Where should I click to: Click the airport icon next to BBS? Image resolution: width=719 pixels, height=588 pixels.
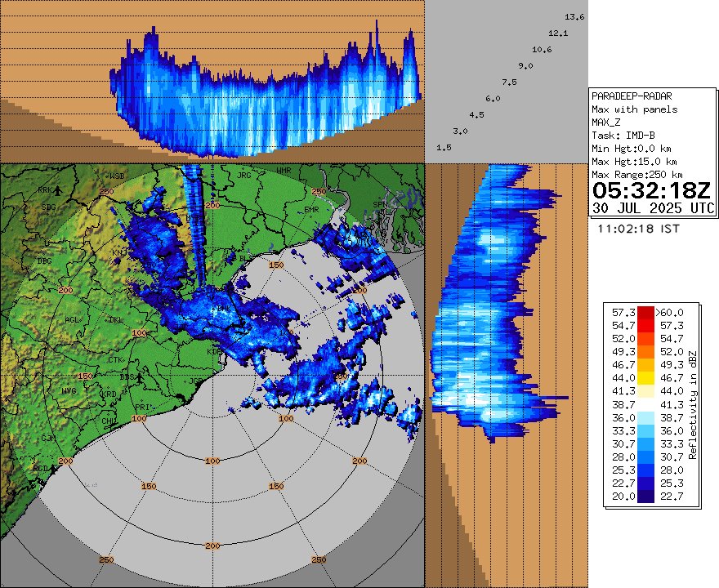click(140, 378)
